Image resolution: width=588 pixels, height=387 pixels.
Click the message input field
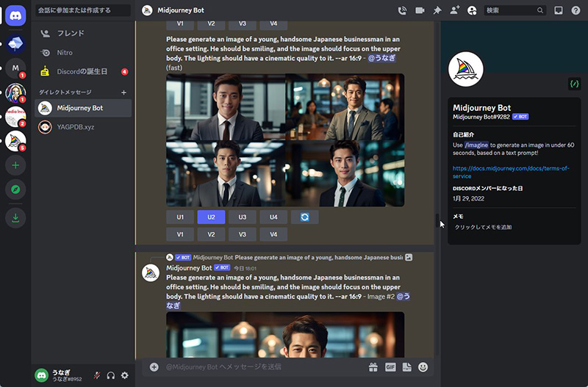pyautogui.click(x=257, y=366)
